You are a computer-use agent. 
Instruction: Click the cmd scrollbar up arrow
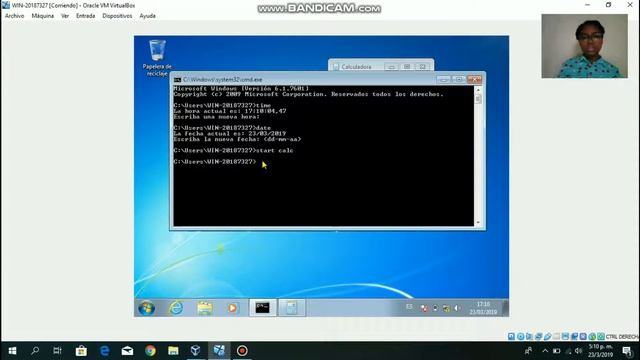point(478,89)
